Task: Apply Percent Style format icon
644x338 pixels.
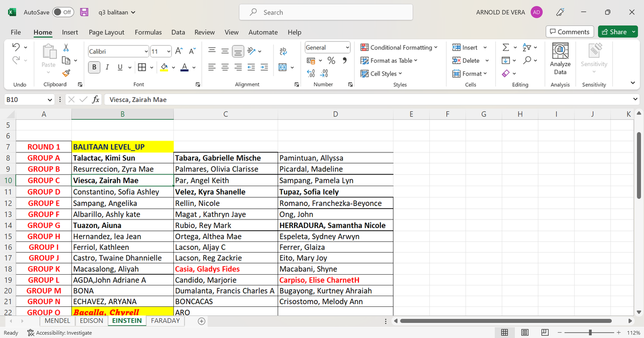Action: point(332,61)
